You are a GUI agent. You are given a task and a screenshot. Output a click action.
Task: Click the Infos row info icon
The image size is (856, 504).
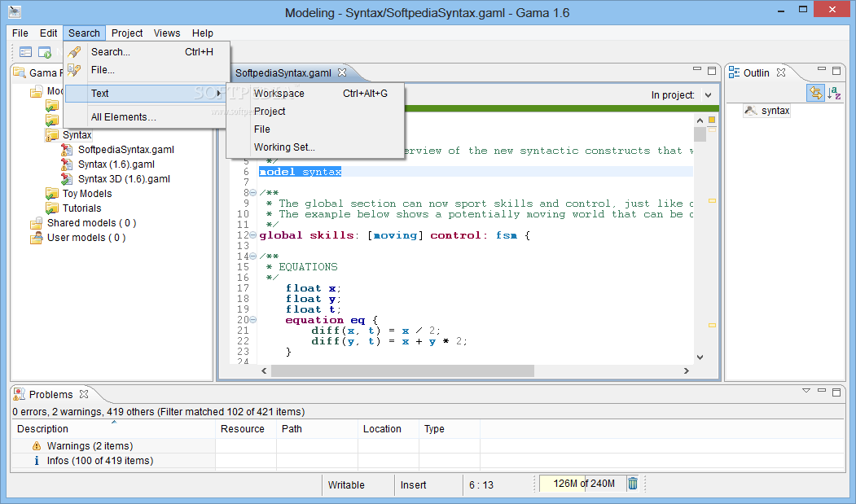(37, 461)
